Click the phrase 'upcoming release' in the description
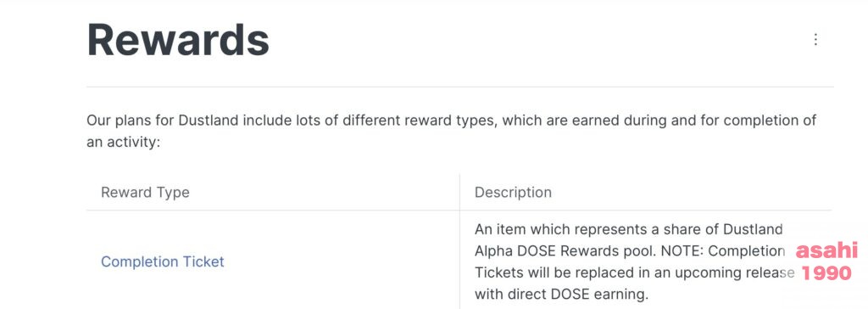Image resolution: width=868 pixels, height=309 pixels. 733,273
